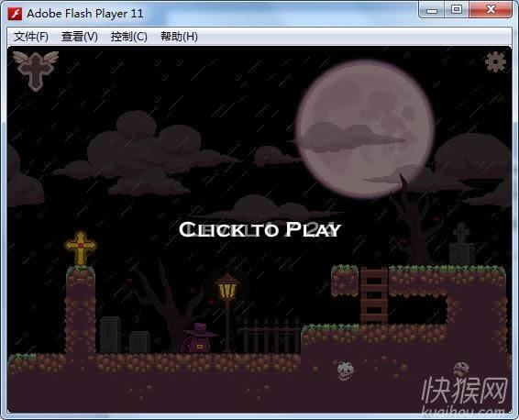Screen dimensions: 519x420
Task: Click the purple-hatted hunter character
Action: tap(197, 337)
